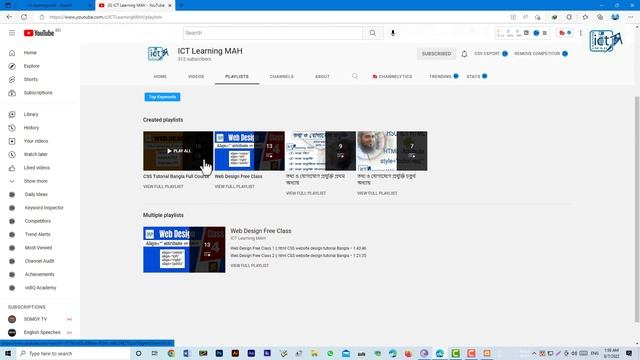Click the browser address bar
The height and width of the screenshot is (360, 640).
coord(269,17)
